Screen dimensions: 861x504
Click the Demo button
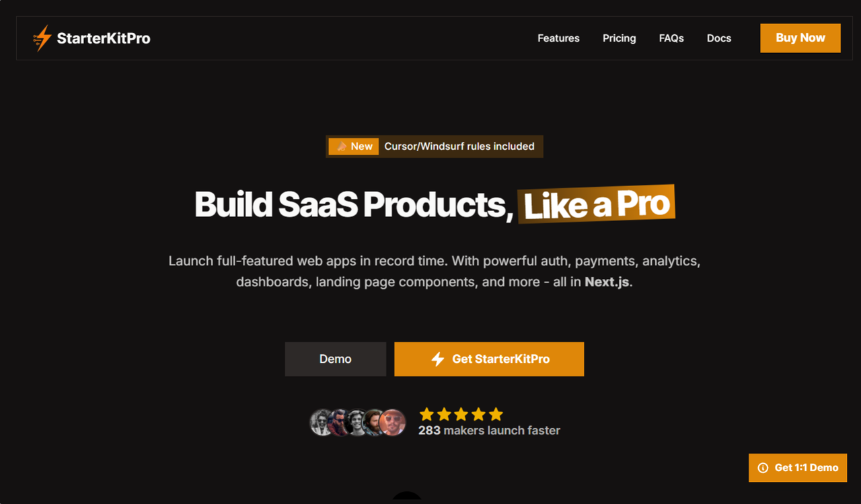(335, 359)
